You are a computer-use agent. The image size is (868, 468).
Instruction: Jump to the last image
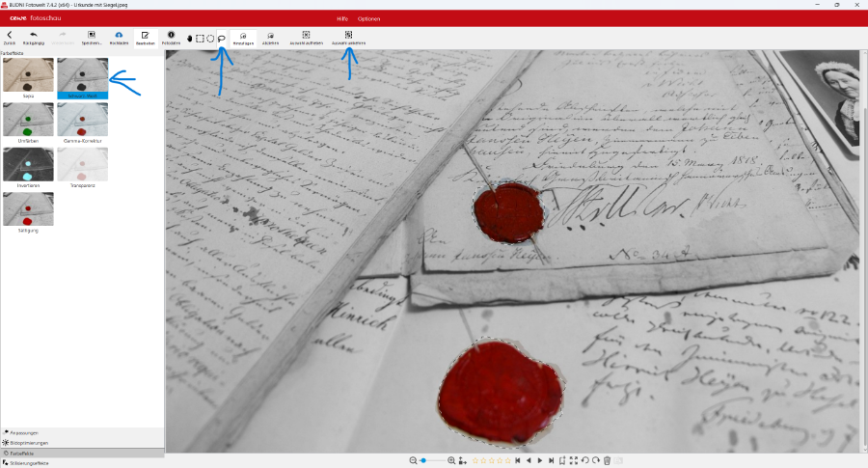(x=552, y=461)
